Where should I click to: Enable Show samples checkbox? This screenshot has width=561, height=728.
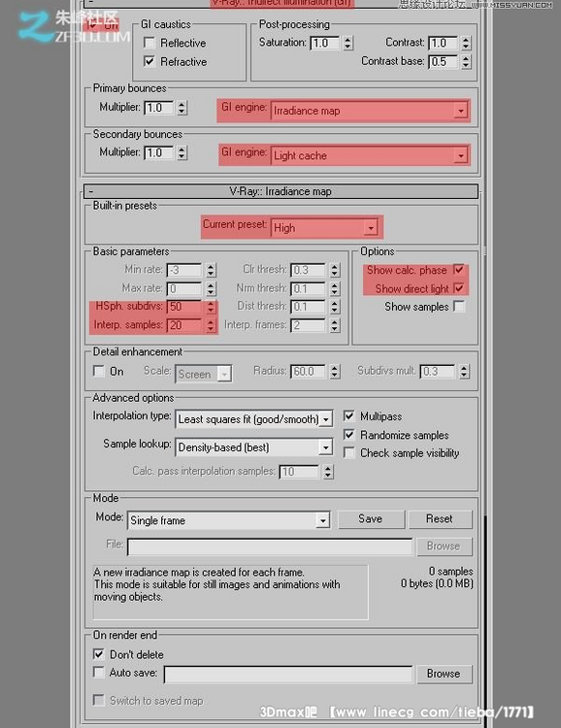[x=459, y=307]
